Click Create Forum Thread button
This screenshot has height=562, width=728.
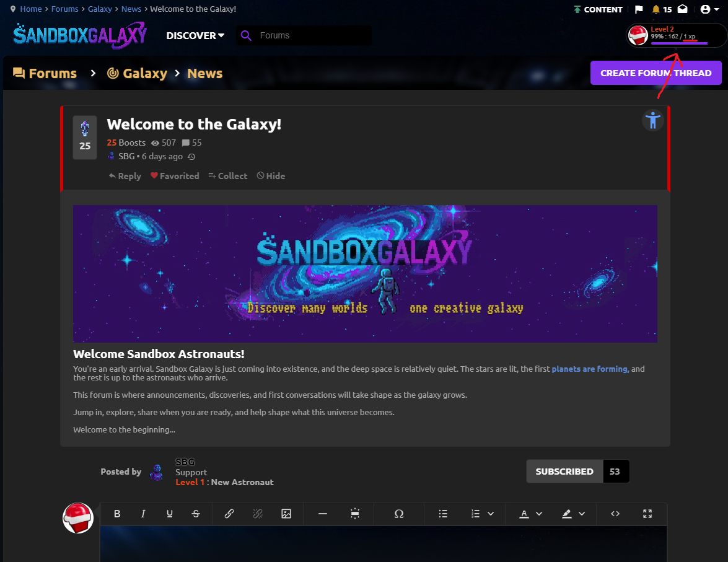[x=656, y=73]
